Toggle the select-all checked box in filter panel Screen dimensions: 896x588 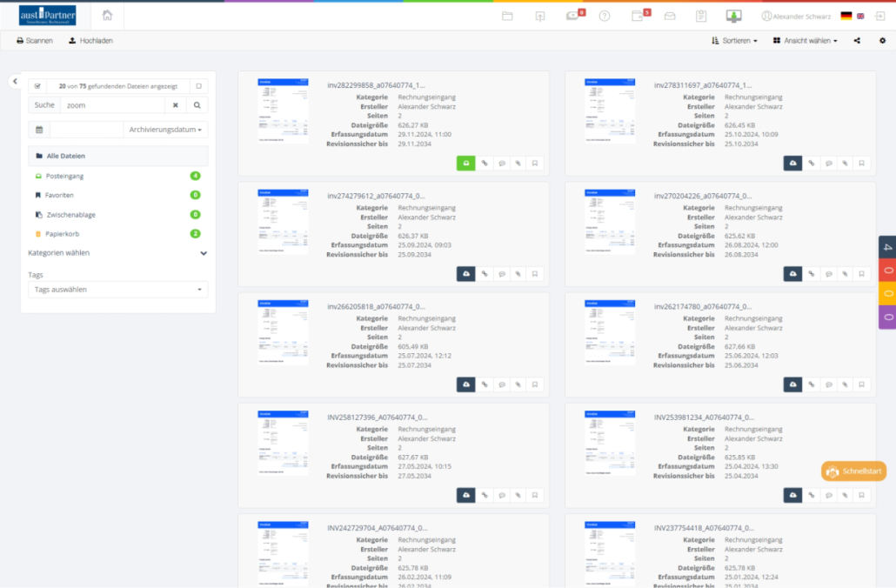pos(37,86)
